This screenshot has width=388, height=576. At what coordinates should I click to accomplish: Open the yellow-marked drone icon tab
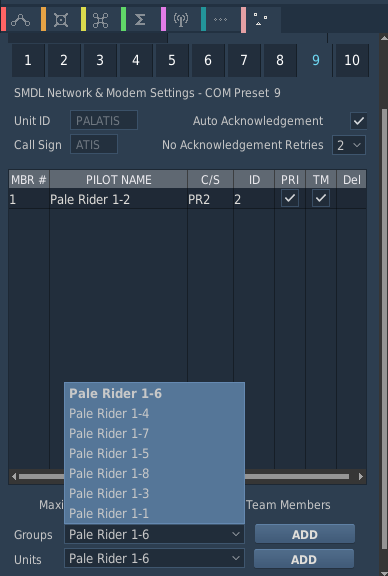[100, 19]
